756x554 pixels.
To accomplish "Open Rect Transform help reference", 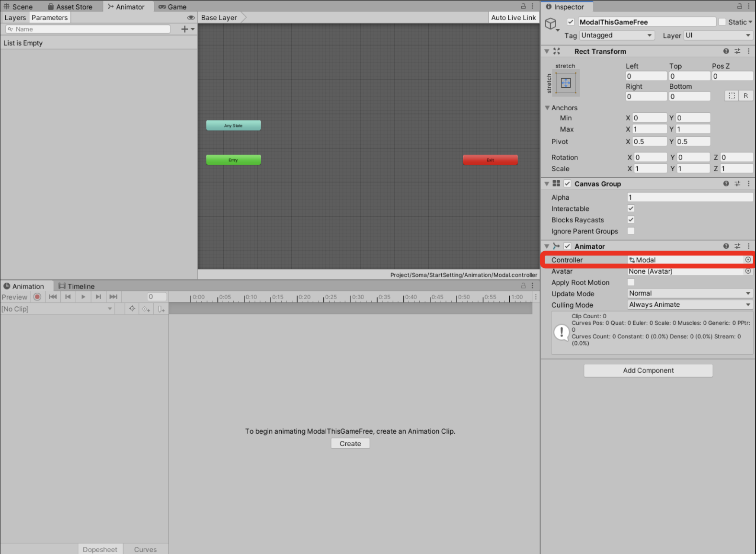I will point(726,51).
